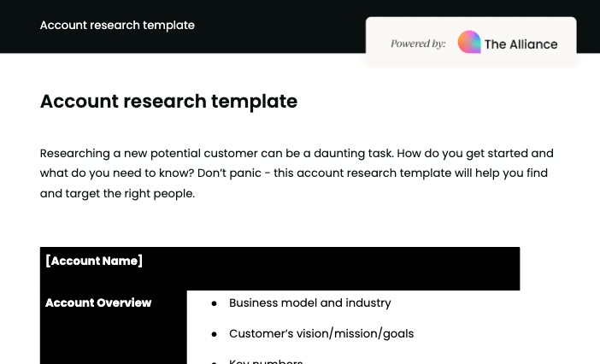Click the header title 'Account research template'

pyautogui.click(x=117, y=26)
